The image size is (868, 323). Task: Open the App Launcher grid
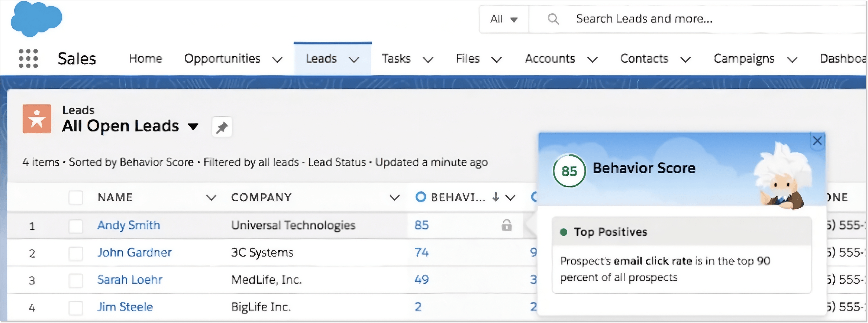[29, 58]
